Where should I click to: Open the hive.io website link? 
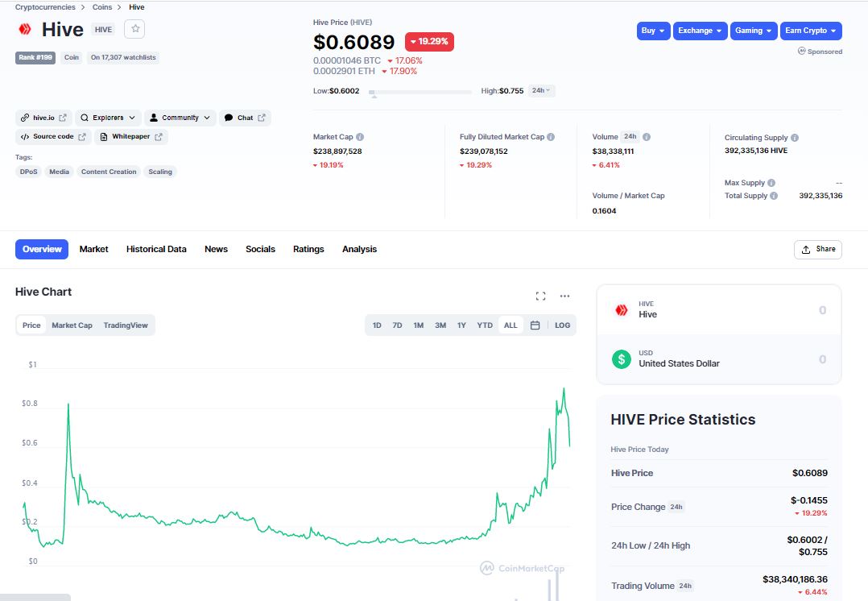43,118
